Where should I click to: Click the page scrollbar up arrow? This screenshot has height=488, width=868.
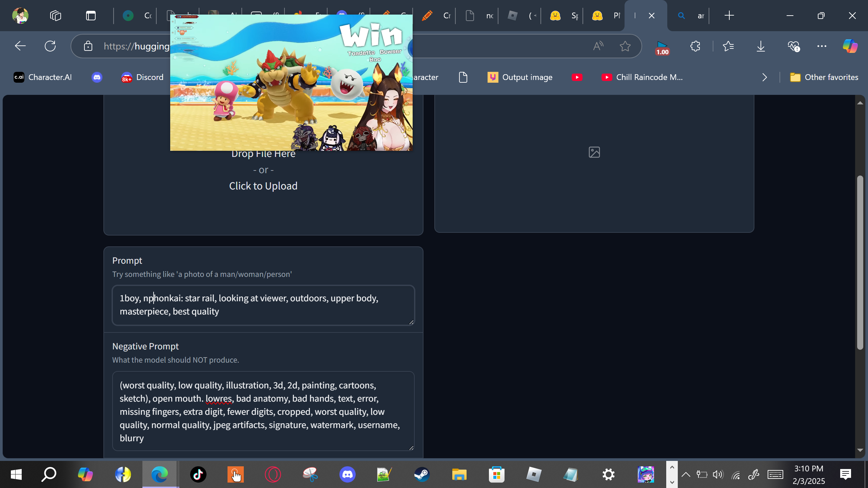pos(860,103)
